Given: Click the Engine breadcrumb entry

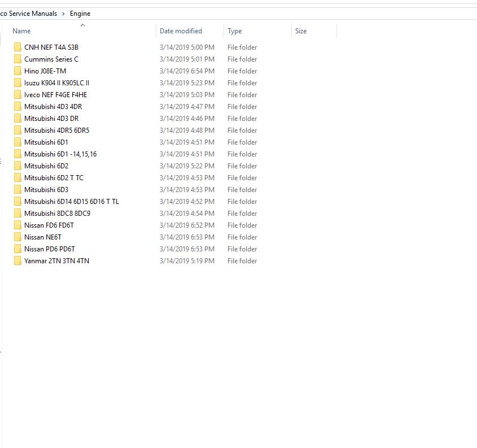Looking at the screenshot, I should [x=80, y=13].
